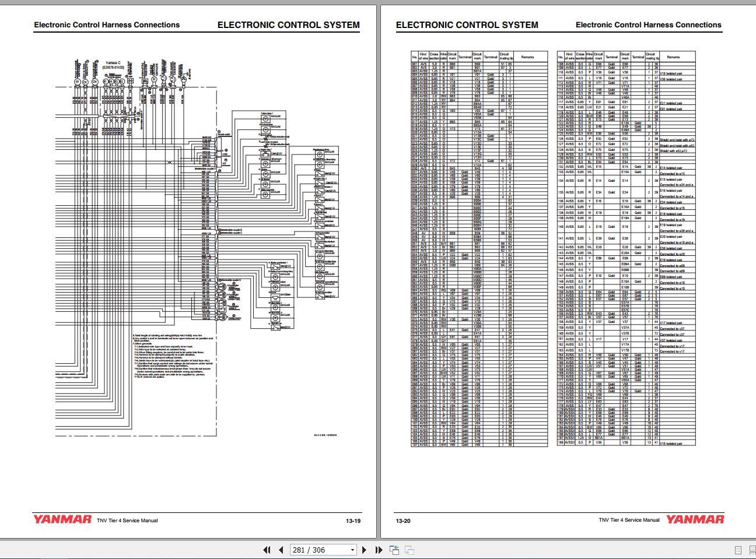Click the 13-19 page number label

[353, 521]
